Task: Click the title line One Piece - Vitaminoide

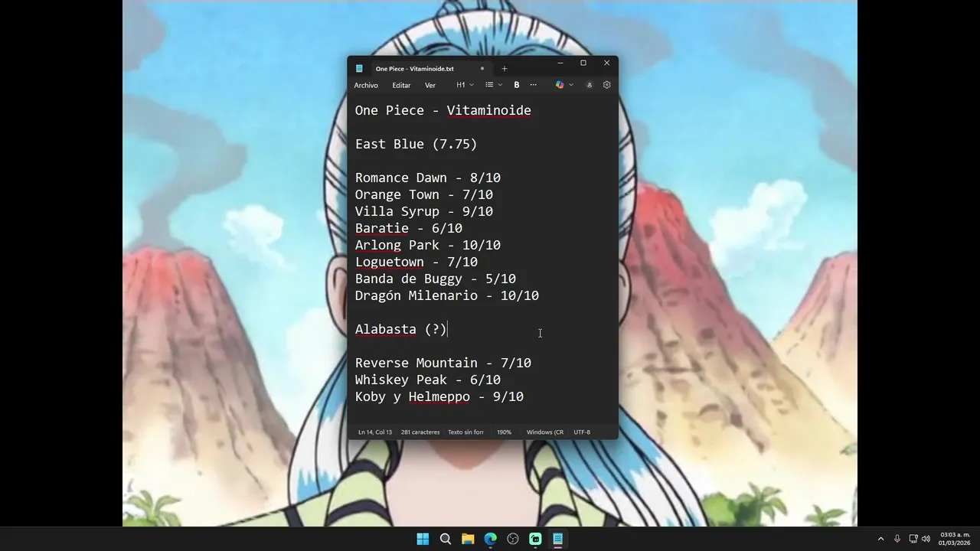Action: click(443, 110)
